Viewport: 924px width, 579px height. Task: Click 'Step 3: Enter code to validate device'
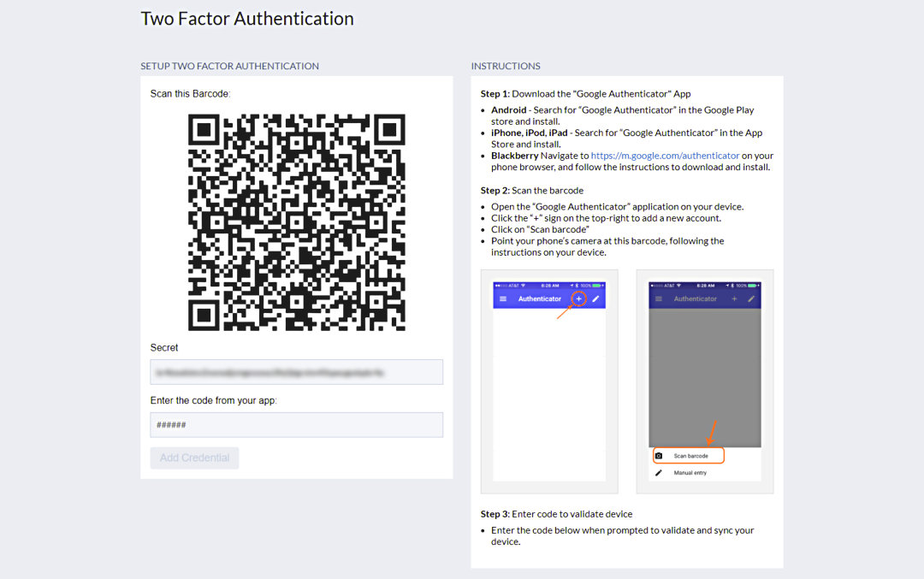pyautogui.click(x=556, y=514)
